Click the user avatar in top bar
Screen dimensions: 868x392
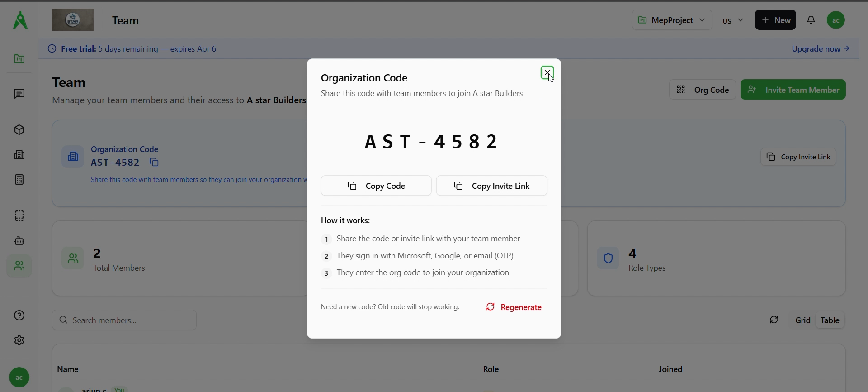click(835, 20)
